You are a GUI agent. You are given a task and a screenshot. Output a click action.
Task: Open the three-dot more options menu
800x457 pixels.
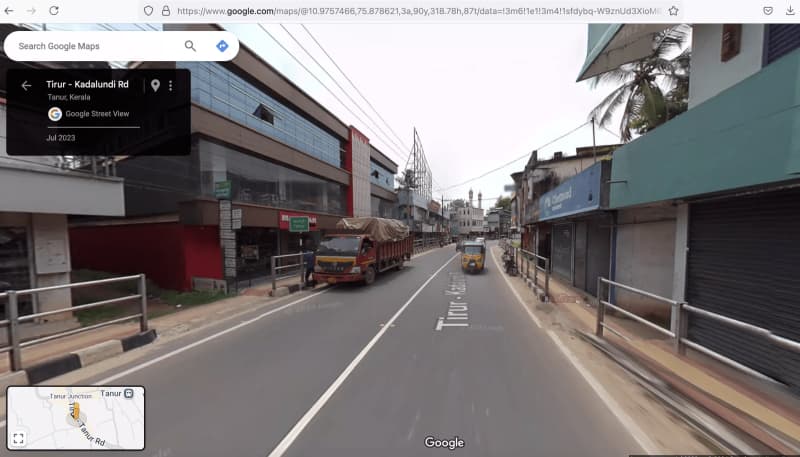170,86
